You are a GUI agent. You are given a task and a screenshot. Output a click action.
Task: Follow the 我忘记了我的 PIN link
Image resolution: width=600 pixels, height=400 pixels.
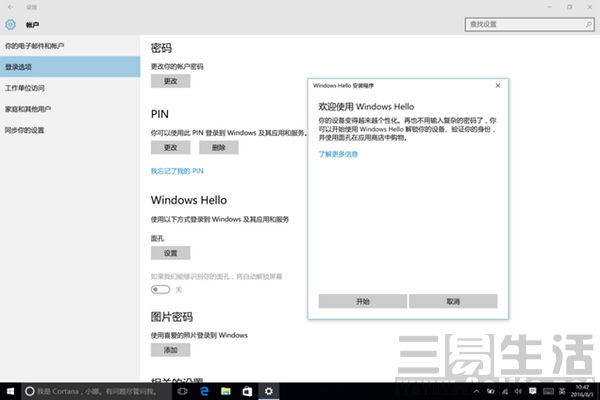tap(177, 171)
